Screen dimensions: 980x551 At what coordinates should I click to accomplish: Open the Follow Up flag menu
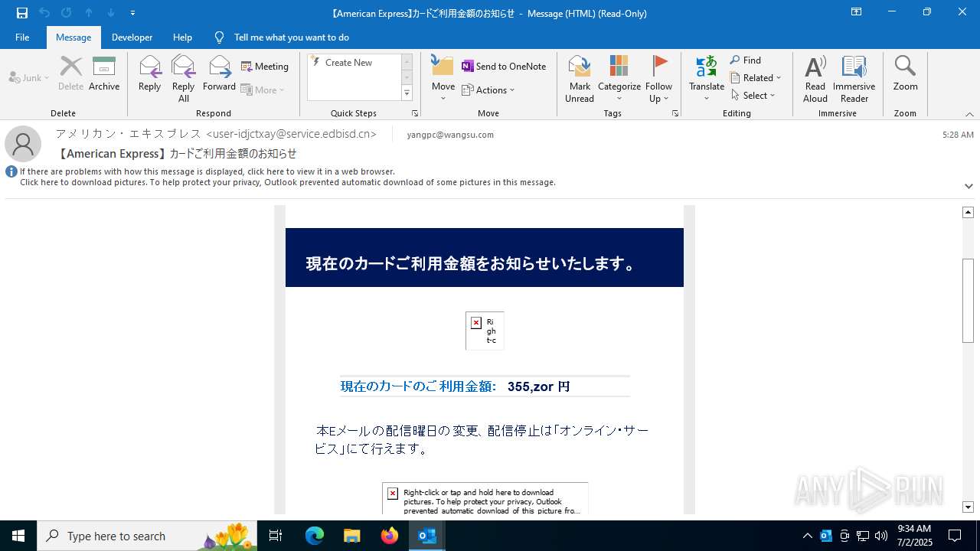[x=658, y=79]
